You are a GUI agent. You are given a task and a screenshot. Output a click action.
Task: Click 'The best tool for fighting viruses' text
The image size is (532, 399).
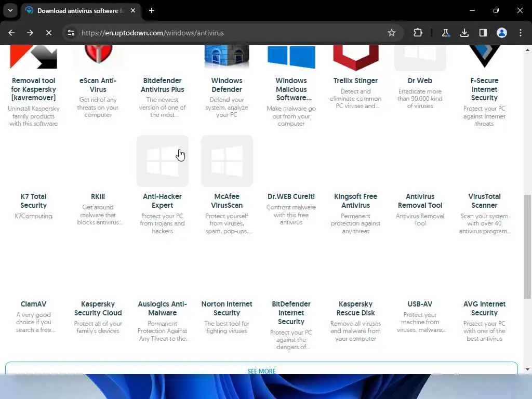(227, 327)
